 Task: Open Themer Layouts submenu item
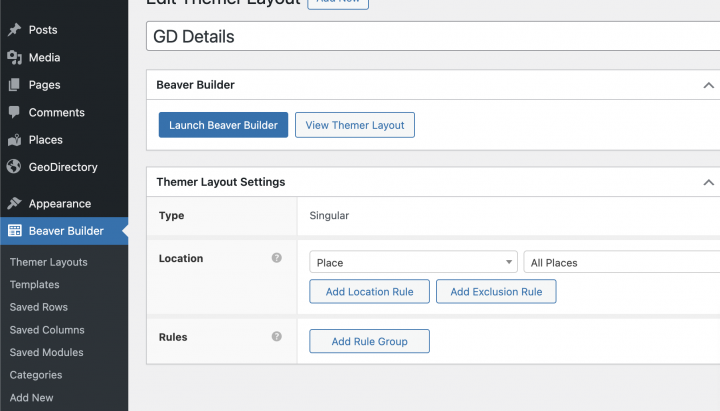[x=48, y=262]
